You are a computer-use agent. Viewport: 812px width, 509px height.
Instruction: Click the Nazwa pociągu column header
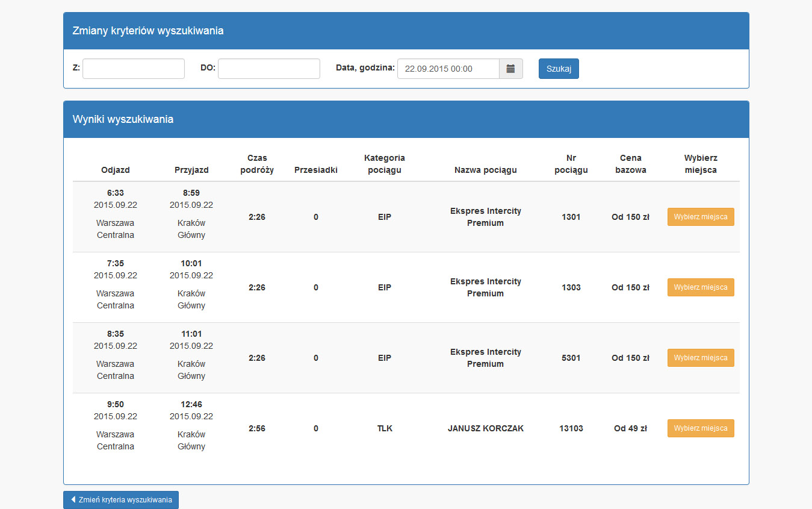[x=485, y=170]
